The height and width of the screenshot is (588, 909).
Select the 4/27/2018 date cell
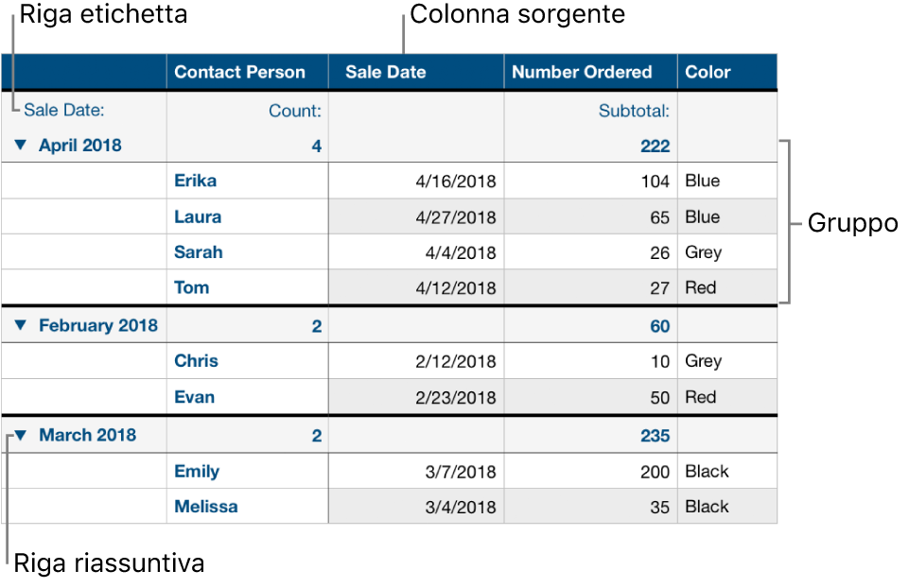click(455, 216)
